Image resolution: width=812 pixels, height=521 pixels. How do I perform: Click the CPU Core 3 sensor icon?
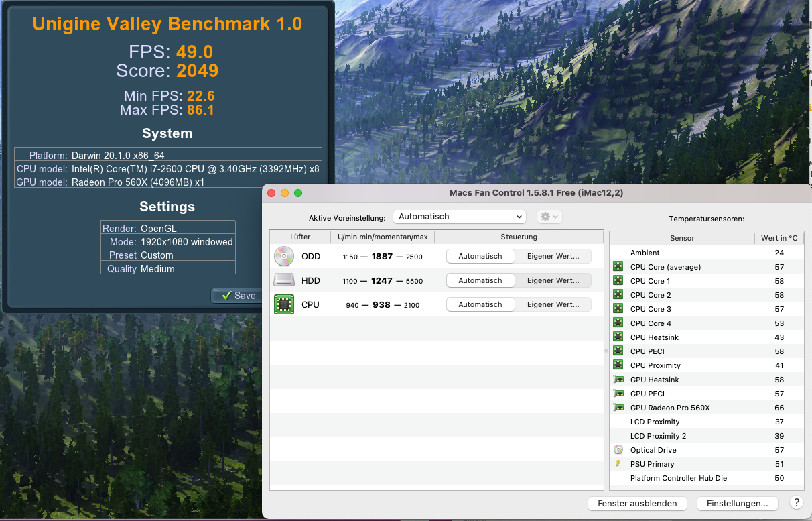618,309
